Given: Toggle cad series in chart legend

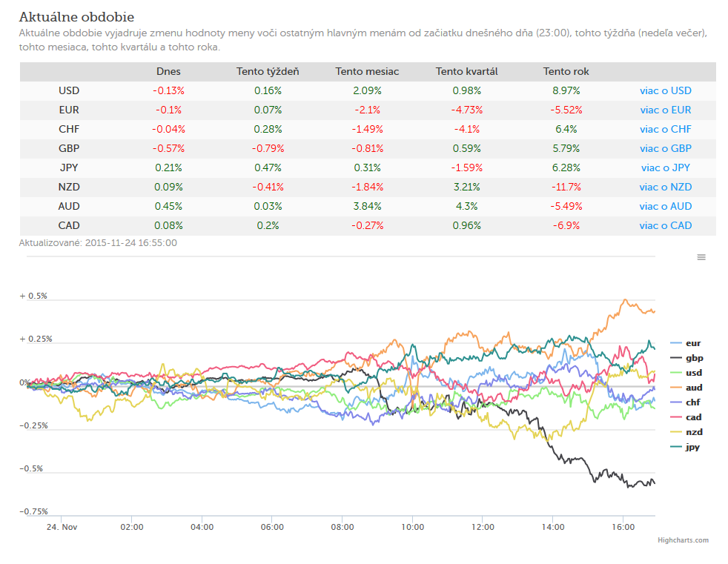Looking at the screenshot, I should pyautogui.click(x=686, y=417).
